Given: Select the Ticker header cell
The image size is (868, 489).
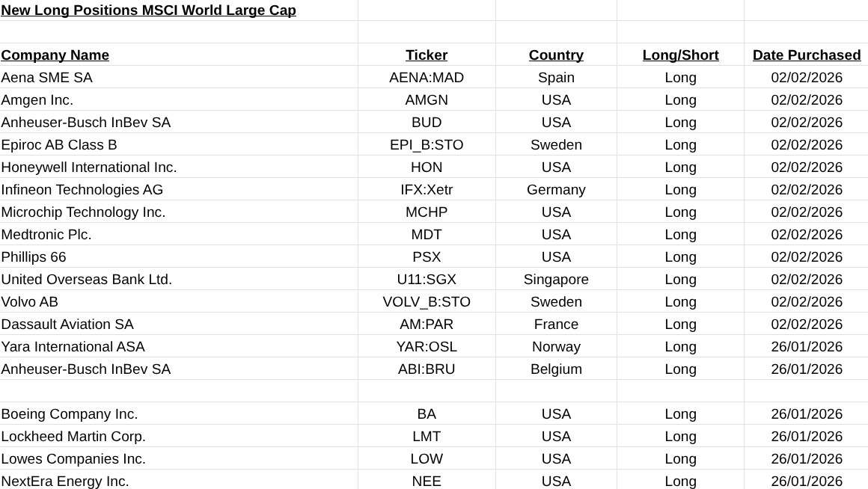Looking at the screenshot, I should coord(427,55).
